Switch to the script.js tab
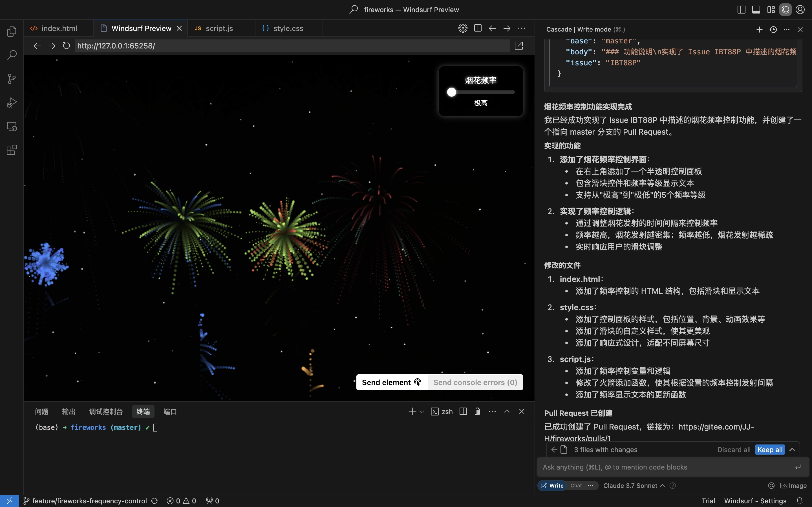 tap(219, 28)
